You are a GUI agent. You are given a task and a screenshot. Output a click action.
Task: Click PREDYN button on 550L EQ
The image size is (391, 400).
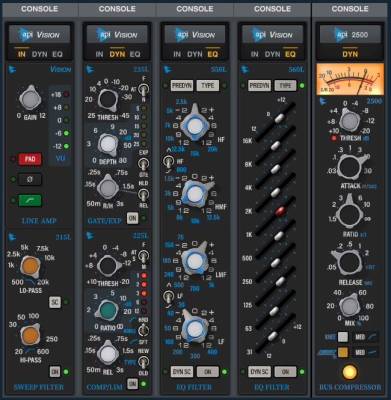coord(182,86)
